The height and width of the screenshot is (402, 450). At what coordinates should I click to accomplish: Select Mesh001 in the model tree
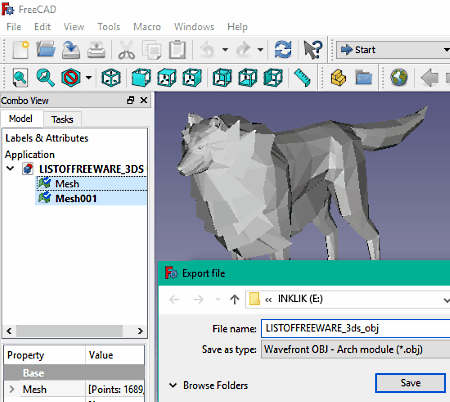click(76, 199)
